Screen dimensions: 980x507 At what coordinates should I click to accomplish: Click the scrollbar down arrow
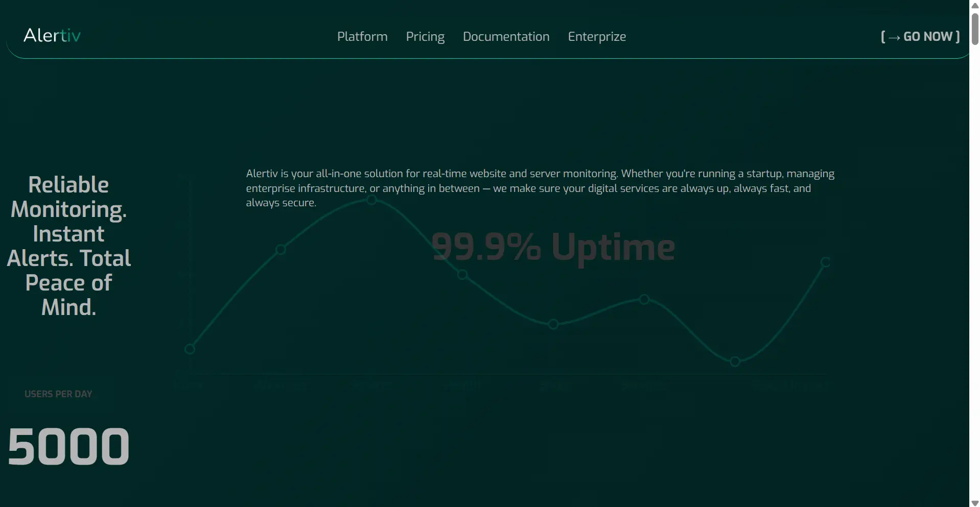pos(975,502)
